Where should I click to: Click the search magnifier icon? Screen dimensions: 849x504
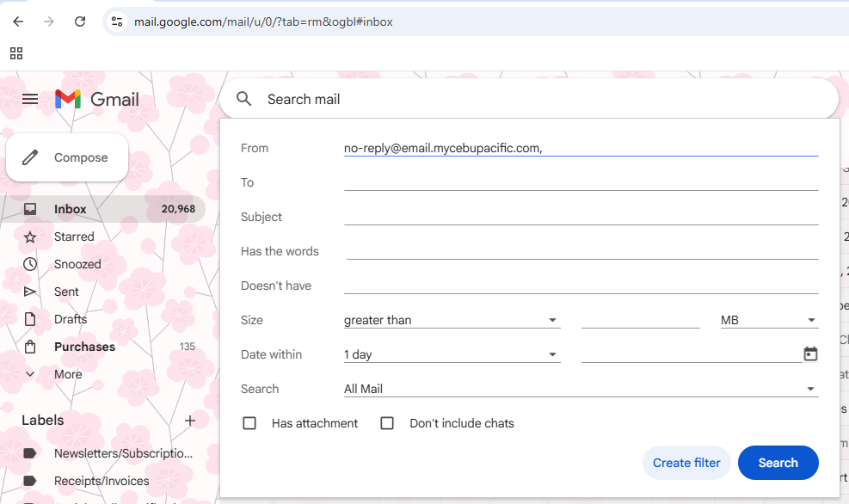tap(244, 99)
